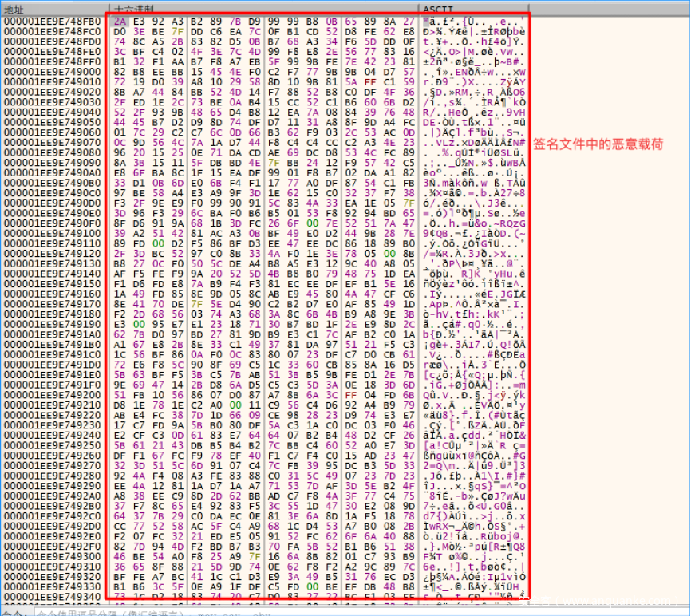Click the 00 byte in row 000001EE9E7490F0
The image size is (691, 616).
[313, 223]
